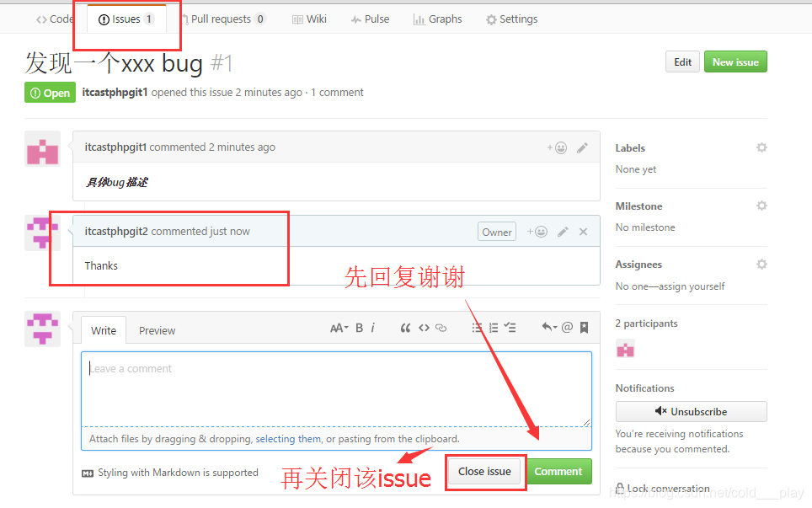Submit with the Comment button
812x508 pixels.
tap(558, 471)
